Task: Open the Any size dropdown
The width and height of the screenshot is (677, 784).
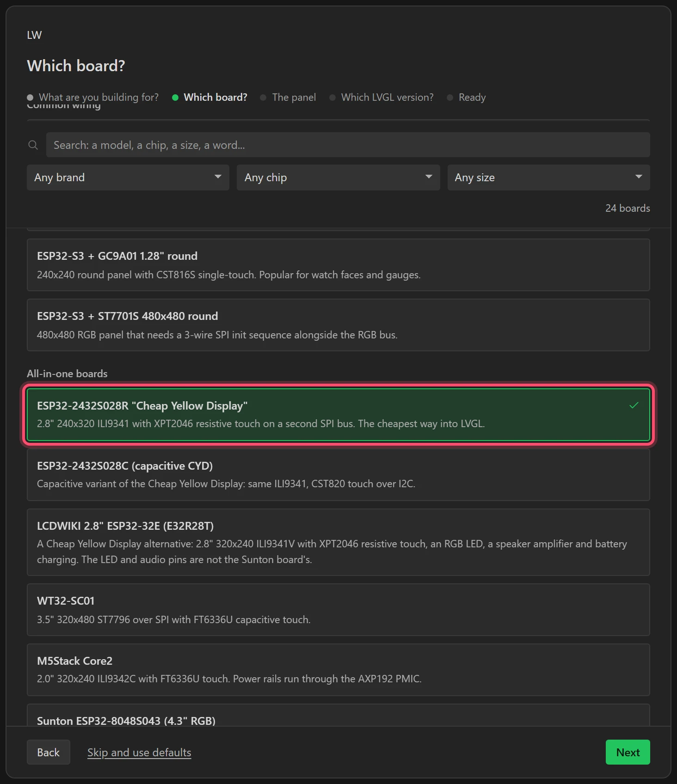Action: point(548,178)
